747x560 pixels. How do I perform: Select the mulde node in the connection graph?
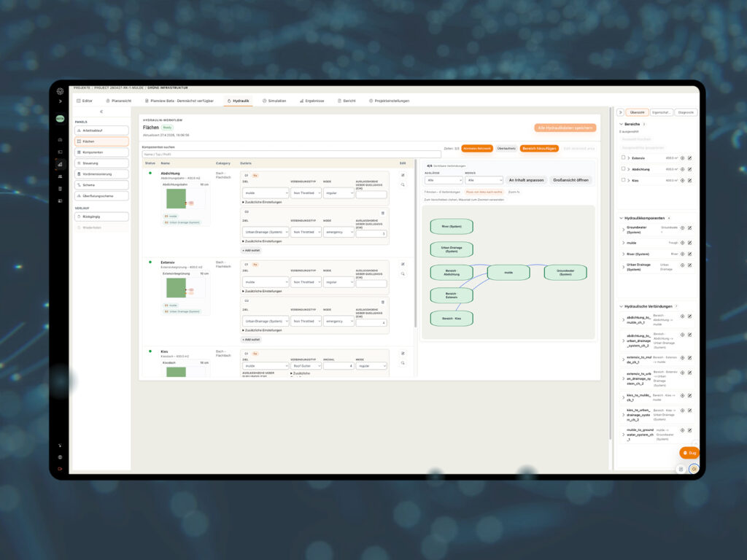(x=508, y=273)
